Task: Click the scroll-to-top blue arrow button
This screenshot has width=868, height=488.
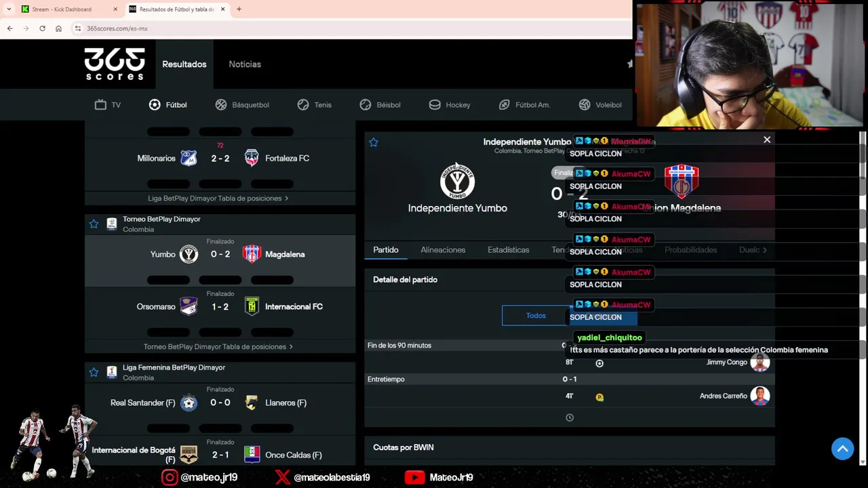Action: (843, 449)
